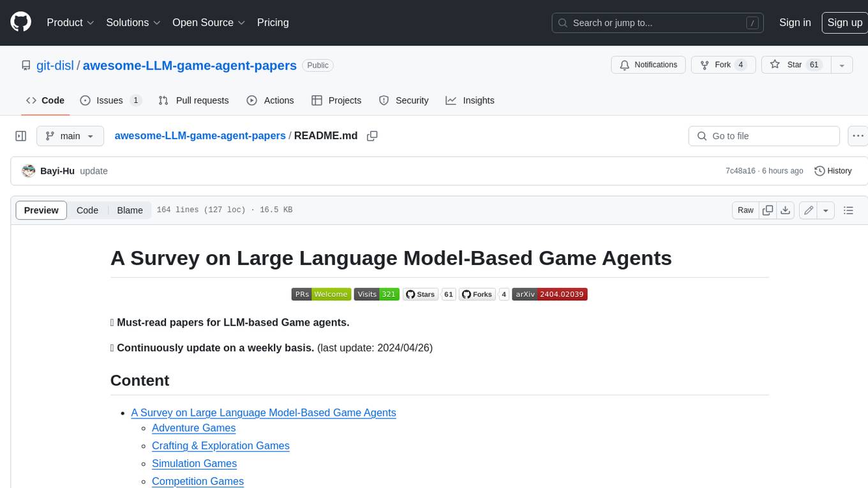Jump to the Adventure Games section
Screen dimensions: 868x488
point(194,428)
